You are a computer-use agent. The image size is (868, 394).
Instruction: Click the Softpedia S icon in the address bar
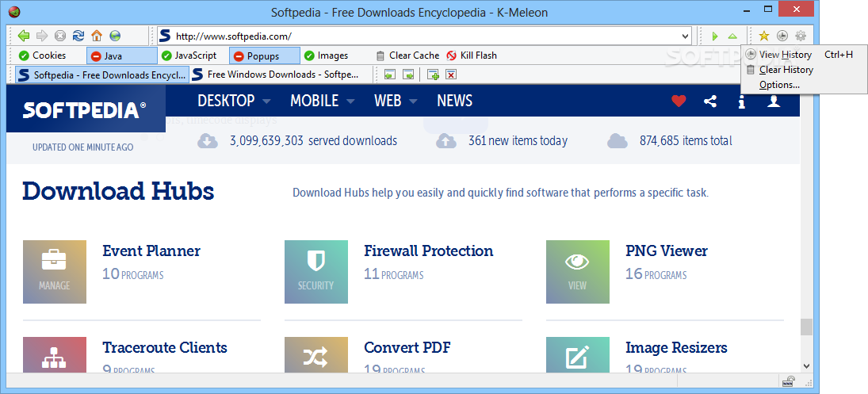coord(165,36)
